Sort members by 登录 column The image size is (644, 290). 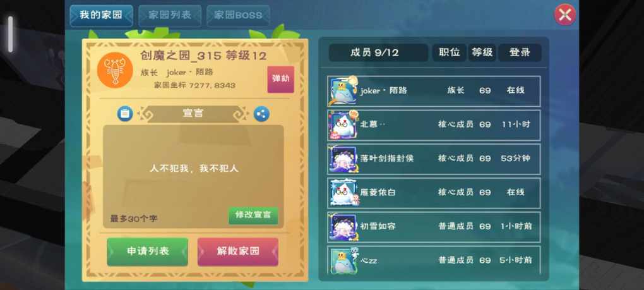[x=520, y=52]
